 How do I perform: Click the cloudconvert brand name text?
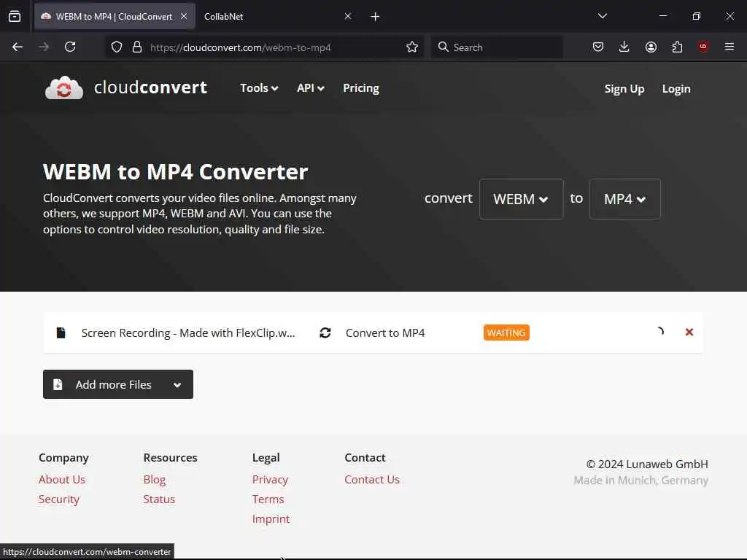150,87
